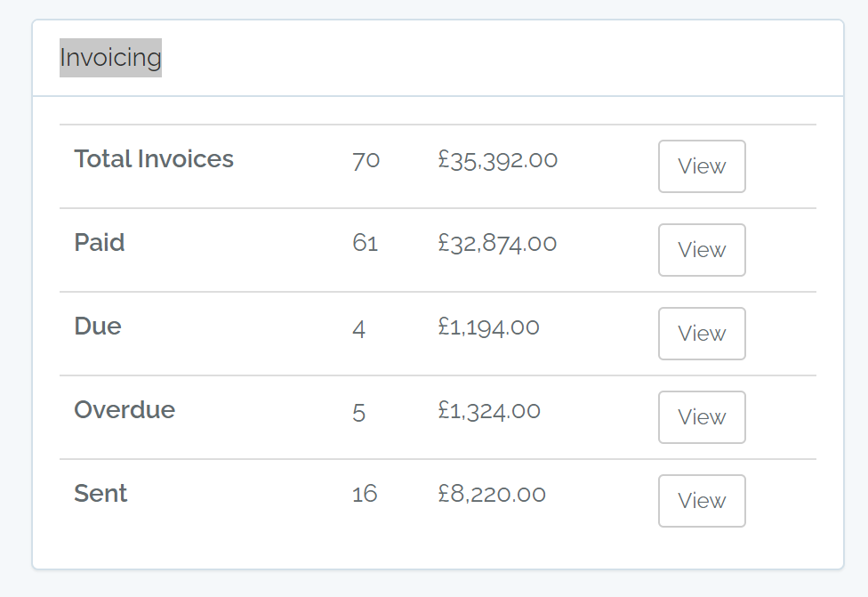The width and height of the screenshot is (868, 597).
Task: Open View for Paid invoices
Action: pos(702,250)
